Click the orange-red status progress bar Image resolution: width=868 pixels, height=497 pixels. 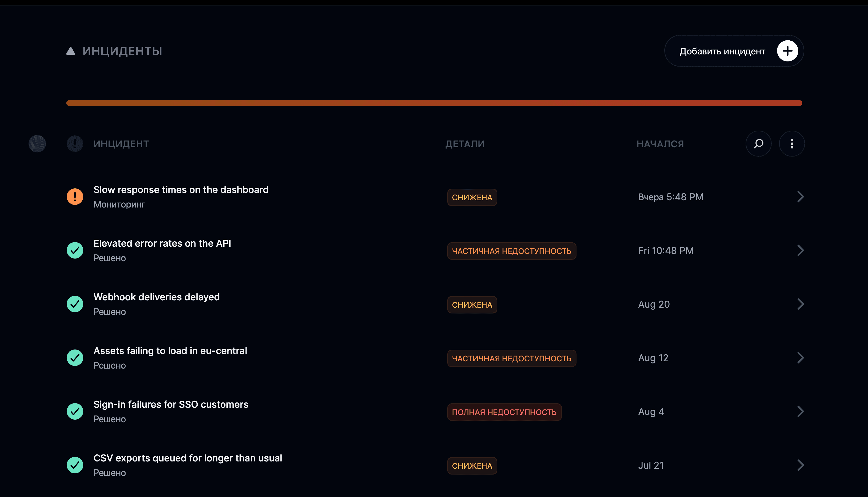pyautogui.click(x=434, y=103)
